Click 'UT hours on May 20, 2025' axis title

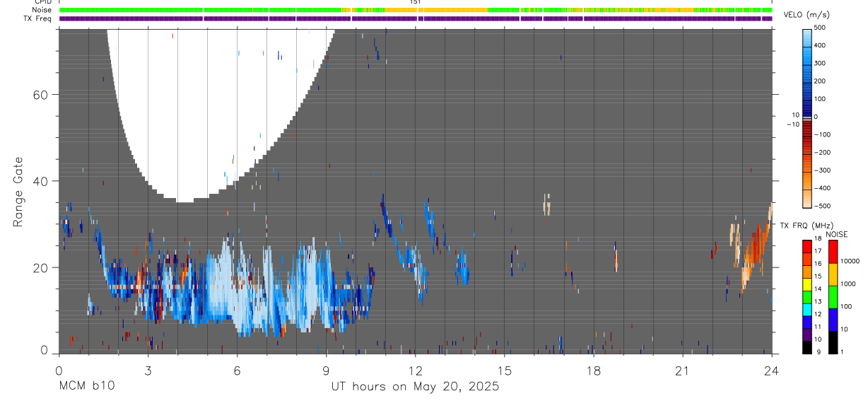tap(415, 387)
